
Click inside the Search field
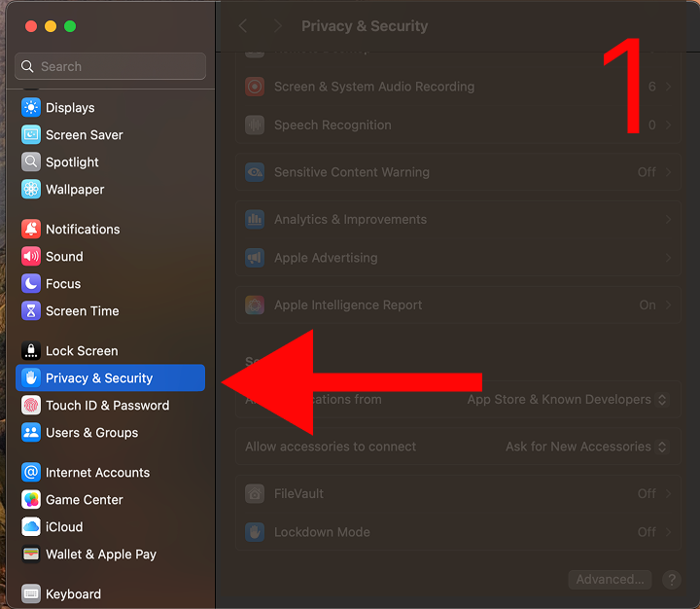click(x=110, y=66)
